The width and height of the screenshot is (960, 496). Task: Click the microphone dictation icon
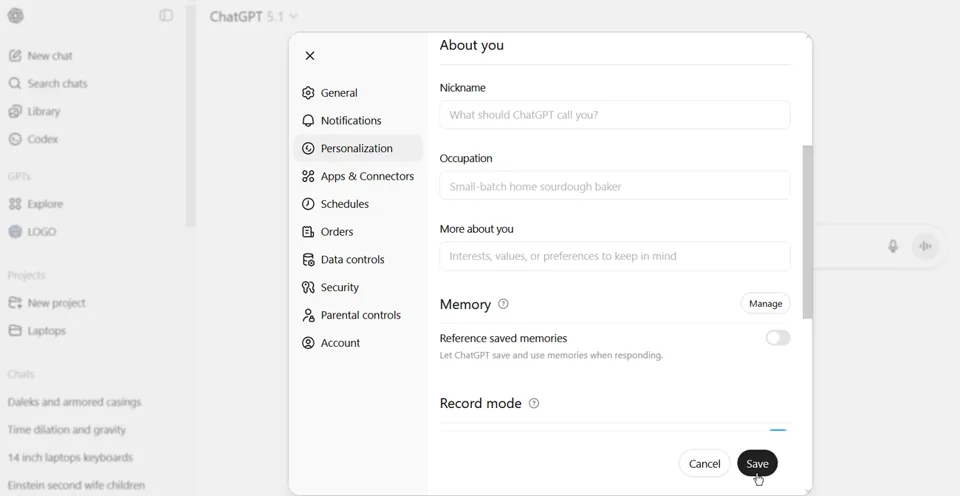[x=893, y=246]
